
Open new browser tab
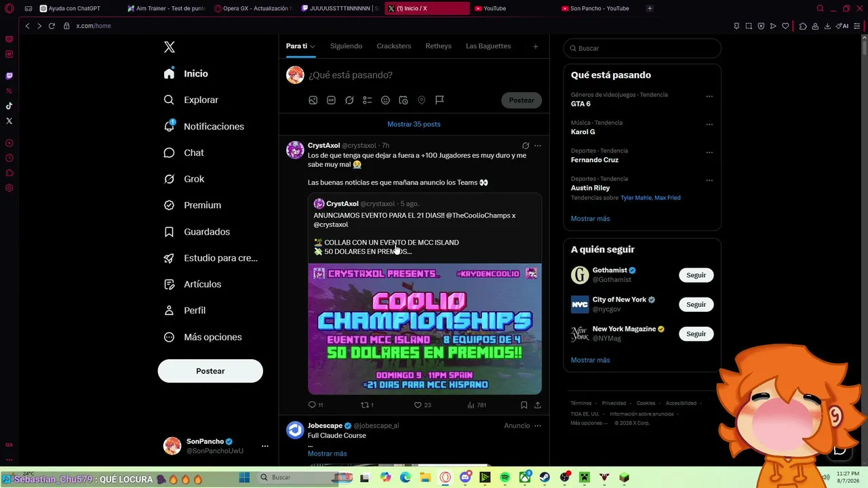coord(650,9)
